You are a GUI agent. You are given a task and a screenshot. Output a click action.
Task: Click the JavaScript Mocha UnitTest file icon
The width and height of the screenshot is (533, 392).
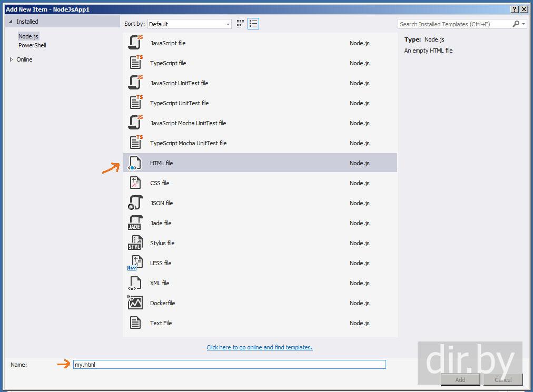click(135, 123)
